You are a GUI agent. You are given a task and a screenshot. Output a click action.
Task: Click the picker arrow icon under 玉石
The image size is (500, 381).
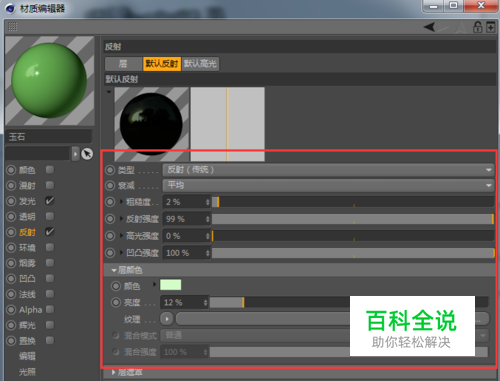click(87, 154)
